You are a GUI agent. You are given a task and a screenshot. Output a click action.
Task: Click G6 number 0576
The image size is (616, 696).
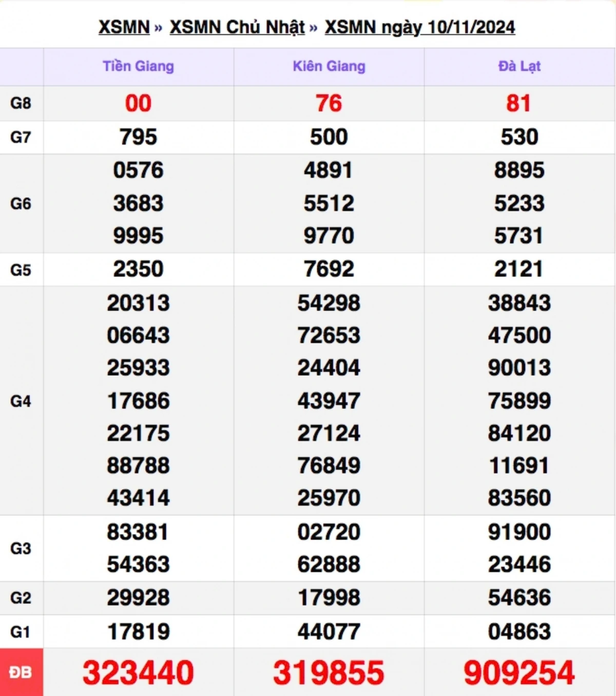[x=139, y=170]
